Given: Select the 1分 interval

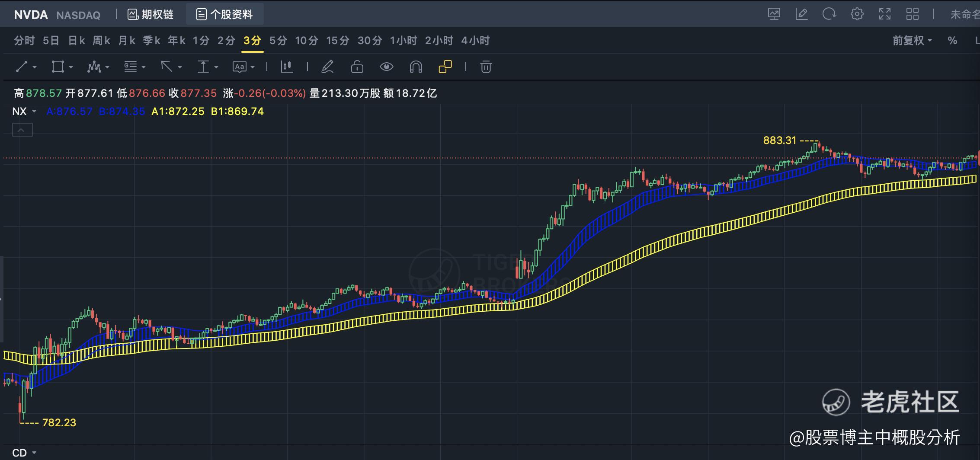Looking at the screenshot, I should 201,41.
